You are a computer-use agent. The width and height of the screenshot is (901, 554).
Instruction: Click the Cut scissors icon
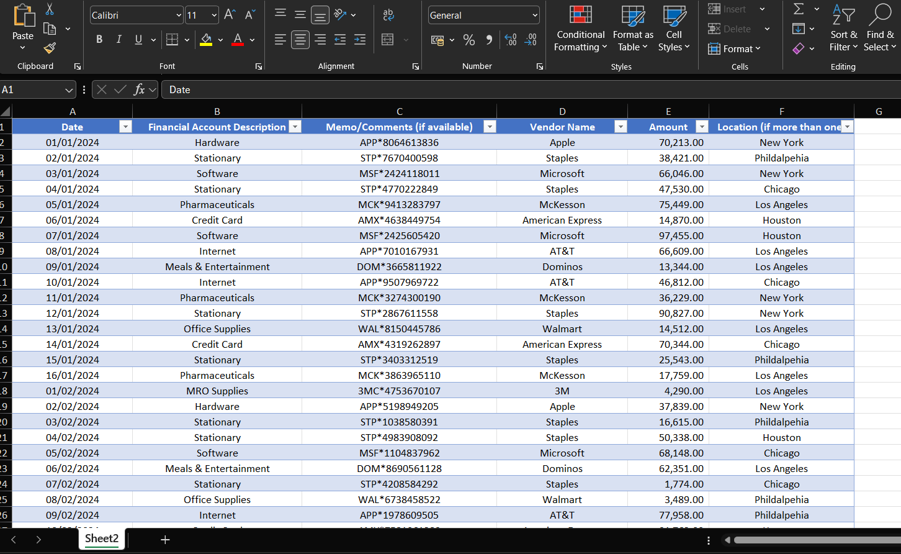coord(49,9)
